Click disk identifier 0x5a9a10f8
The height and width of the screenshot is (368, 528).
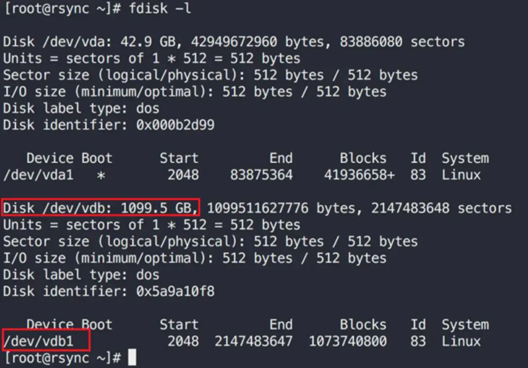175,292
